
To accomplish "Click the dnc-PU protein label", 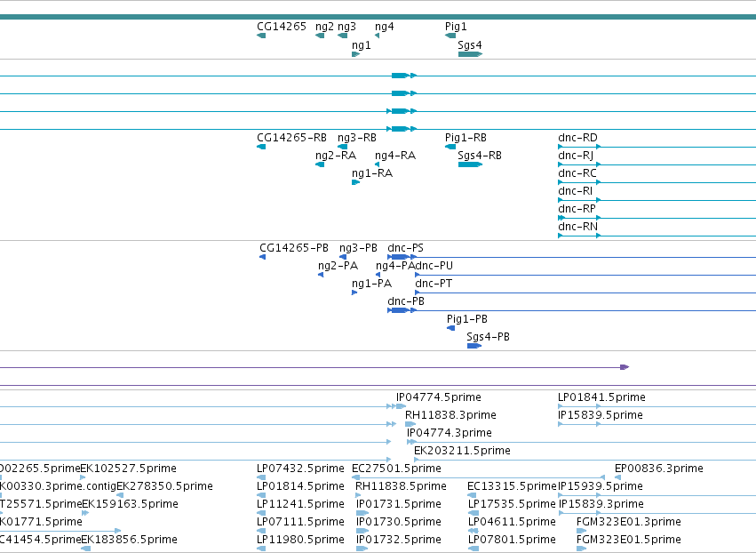I will point(434,266).
